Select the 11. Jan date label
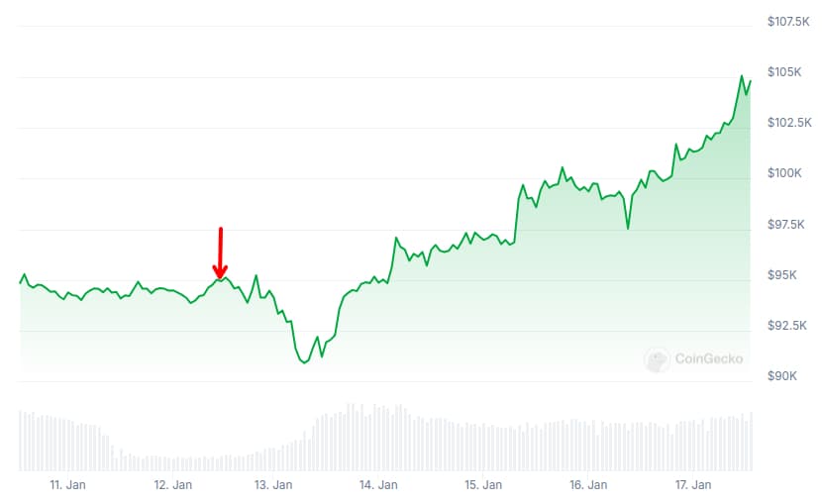Viewport: 822px width, 504px height. pos(68,485)
